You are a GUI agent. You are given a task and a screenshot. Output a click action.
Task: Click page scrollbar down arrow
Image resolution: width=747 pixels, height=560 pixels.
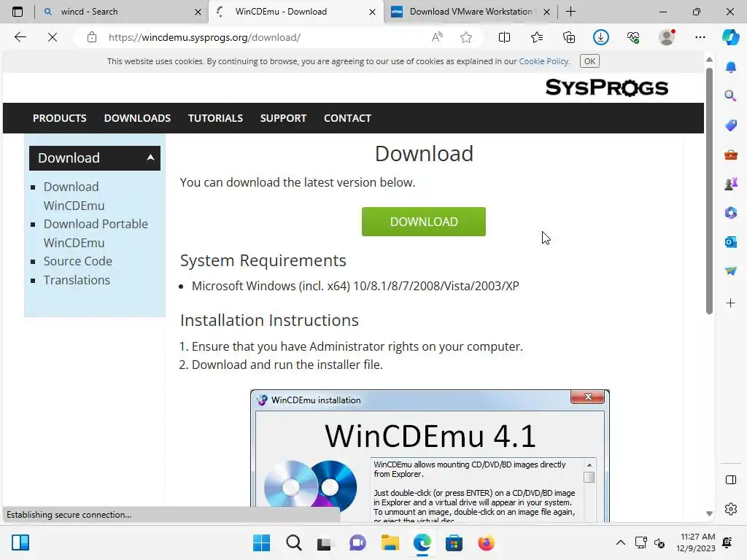coord(709,513)
